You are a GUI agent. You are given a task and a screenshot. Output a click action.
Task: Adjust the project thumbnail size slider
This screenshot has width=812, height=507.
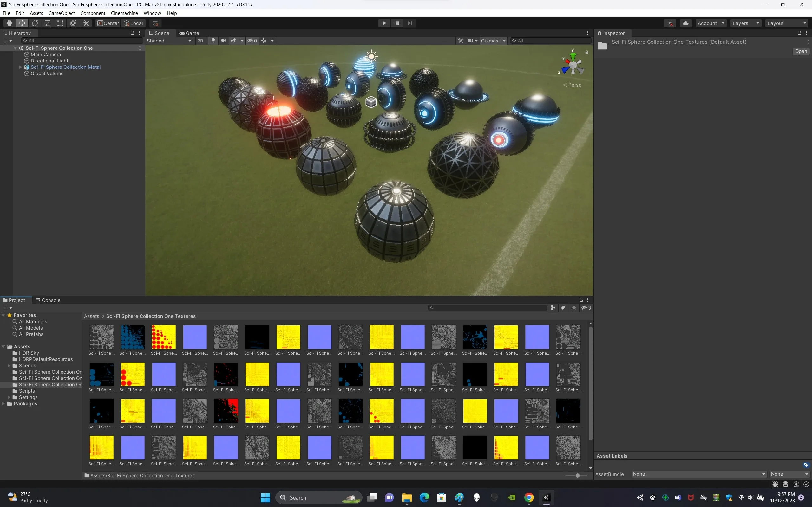[x=577, y=476]
